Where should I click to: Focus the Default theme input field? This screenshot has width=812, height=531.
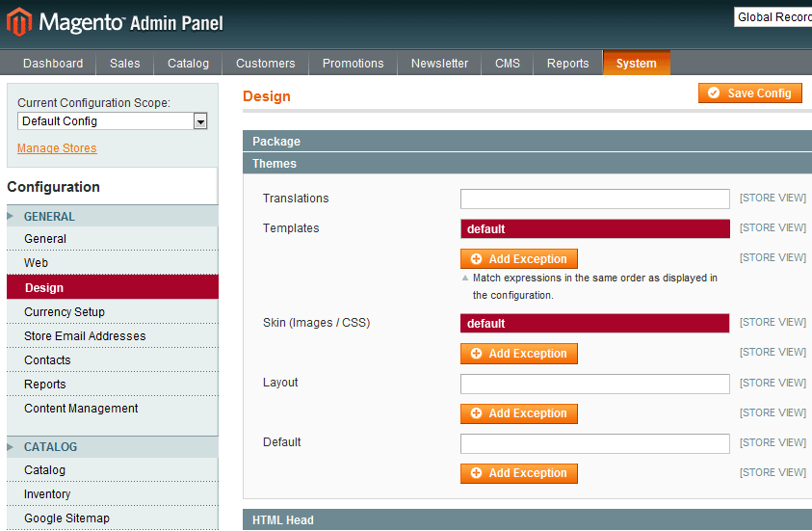click(595, 443)
